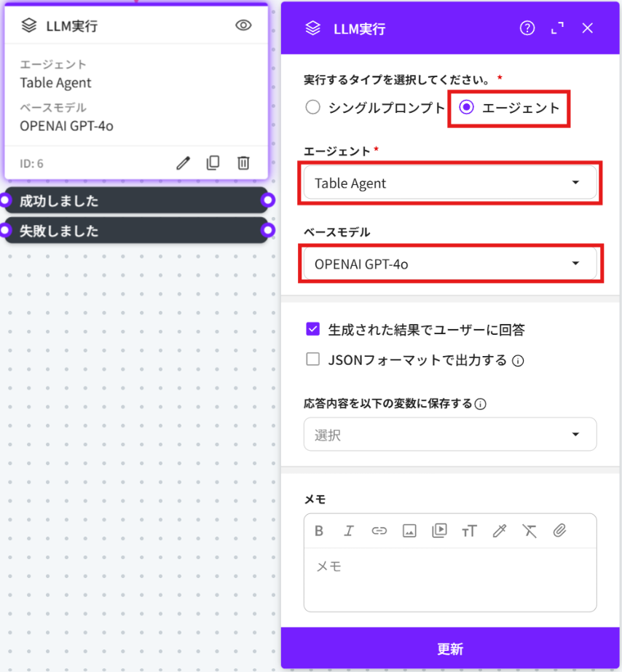
Task: Duplicate the LLM実行 node
Action: [213, 162]
